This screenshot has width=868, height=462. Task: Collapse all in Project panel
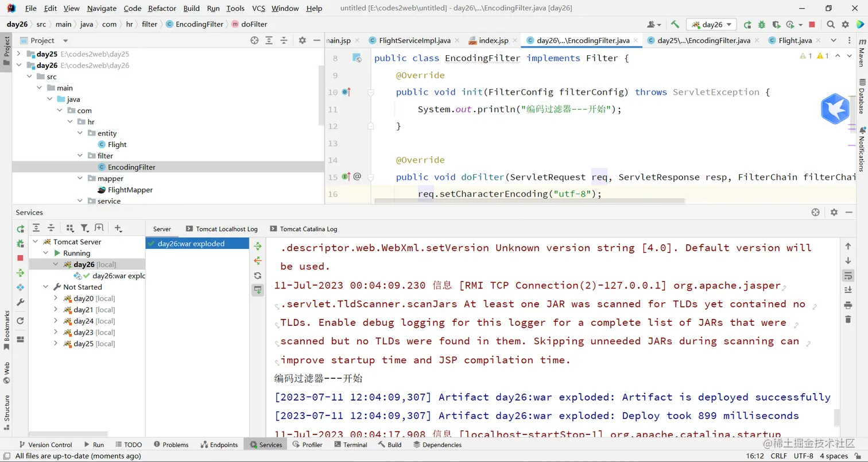(284, 40)
